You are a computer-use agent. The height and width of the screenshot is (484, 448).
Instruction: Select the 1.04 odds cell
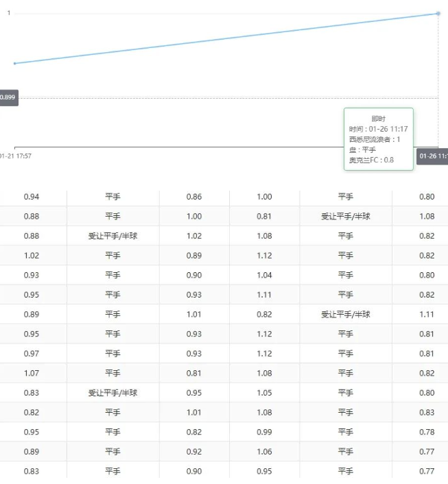pos(264,276)
